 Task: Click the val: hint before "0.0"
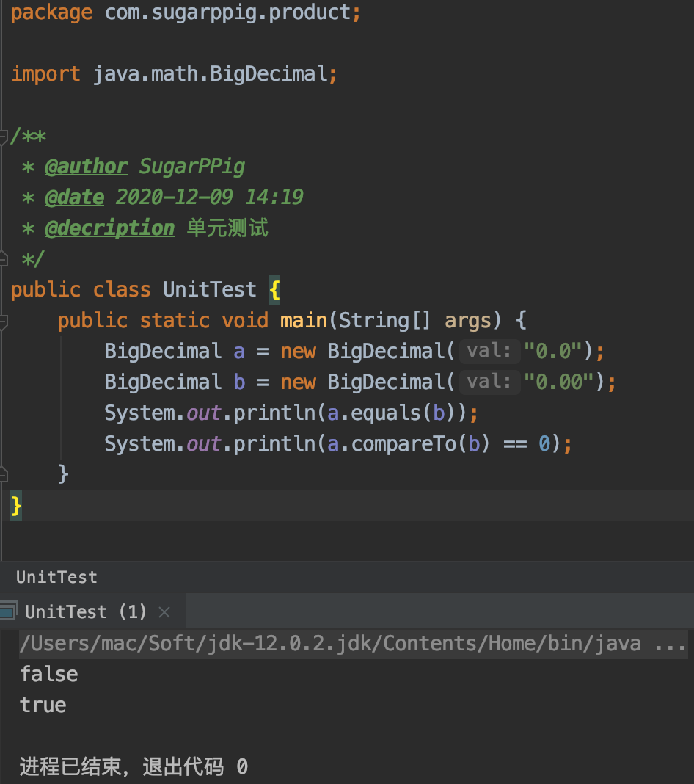[x=489, y=350]
